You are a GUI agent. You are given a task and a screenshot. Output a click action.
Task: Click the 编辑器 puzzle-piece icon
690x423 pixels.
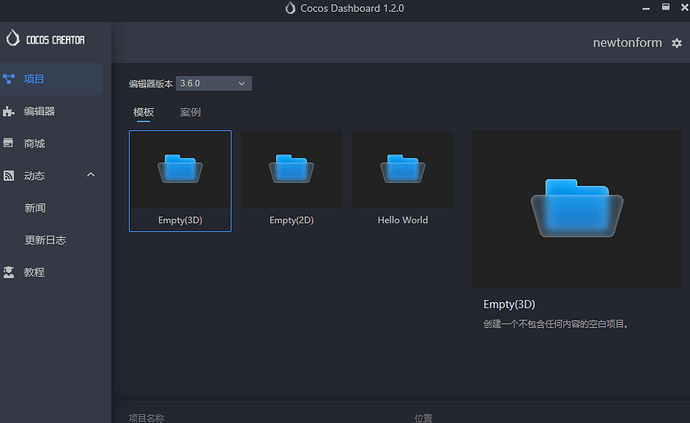pos(9,111)
